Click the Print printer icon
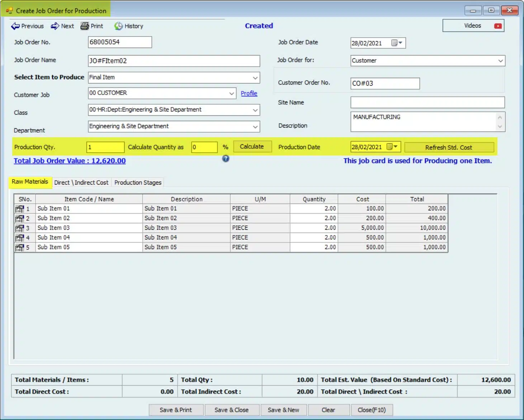 click(85, 26)
